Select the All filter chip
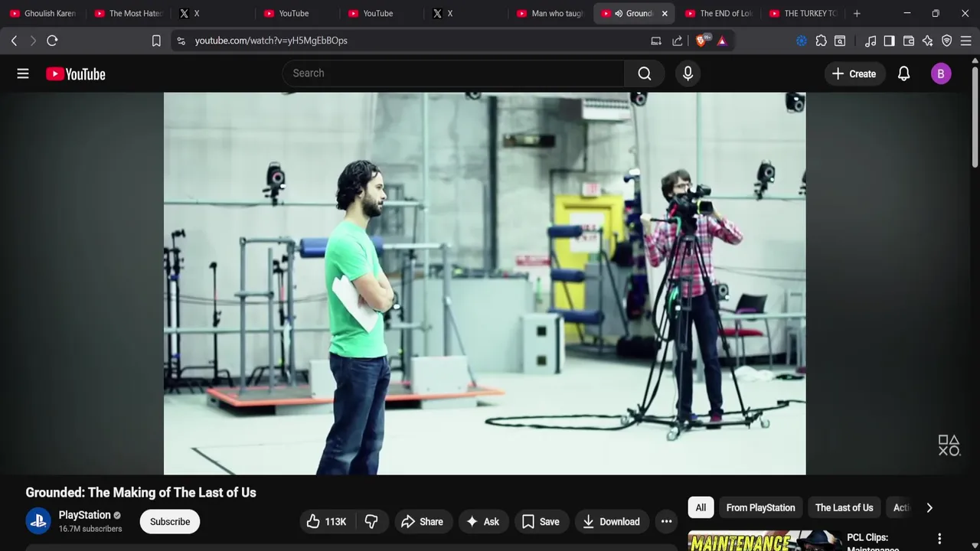Image resolution: width=980 pixels, height=551 pixels. tap(701, 507)
